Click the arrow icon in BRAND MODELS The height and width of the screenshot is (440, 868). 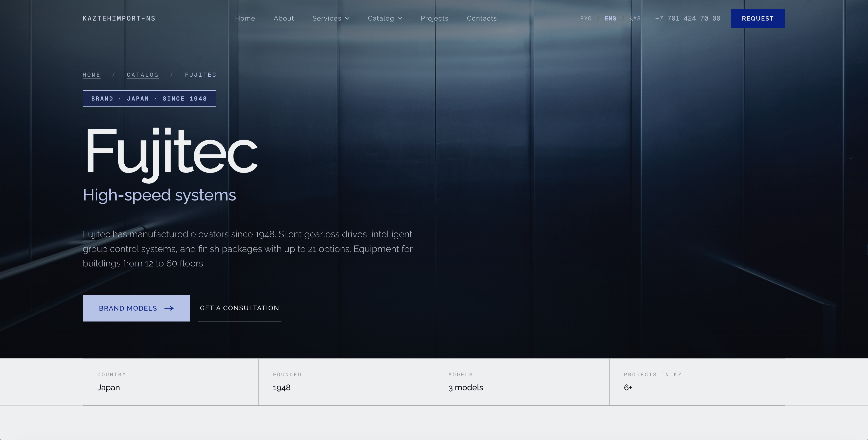[169, 308]
